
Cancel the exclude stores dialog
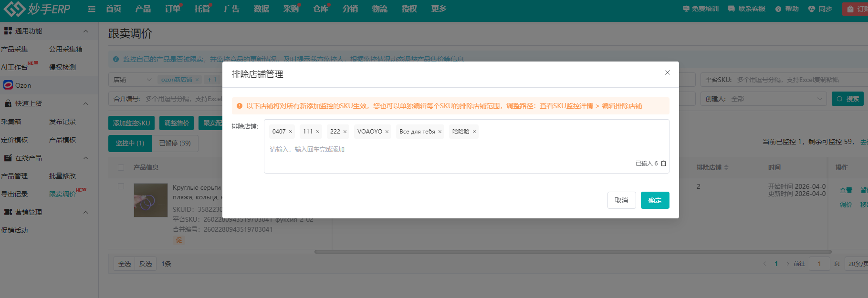pyautogui.click(x=621, y=200)
